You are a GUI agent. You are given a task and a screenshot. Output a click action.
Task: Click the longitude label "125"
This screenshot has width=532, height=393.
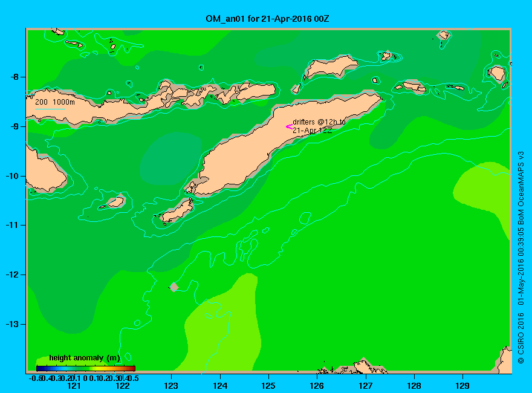268,386
